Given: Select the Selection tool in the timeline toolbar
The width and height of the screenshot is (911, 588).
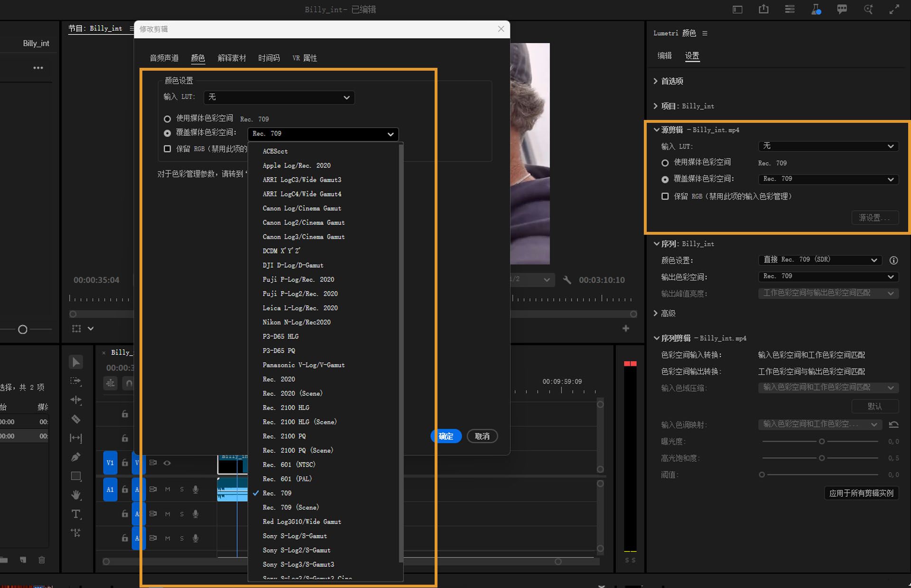Looking at the screenshot, I should pyautogui.click(x=76, y=361).
